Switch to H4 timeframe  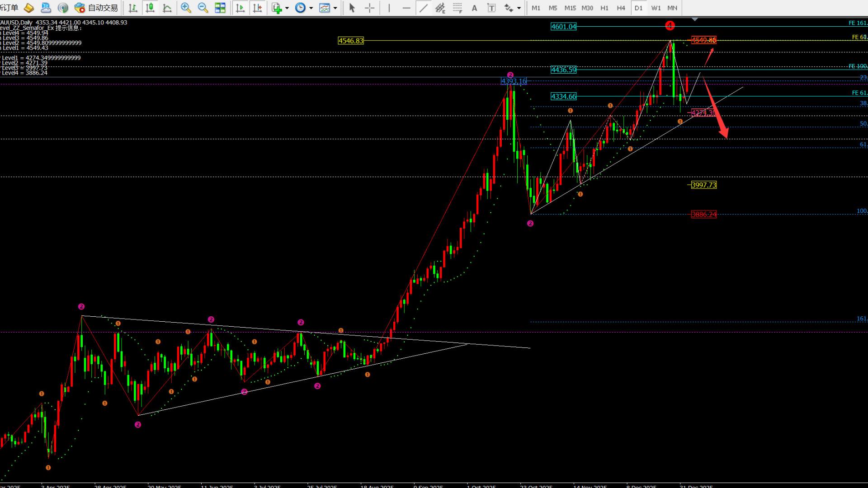point(621,8)
